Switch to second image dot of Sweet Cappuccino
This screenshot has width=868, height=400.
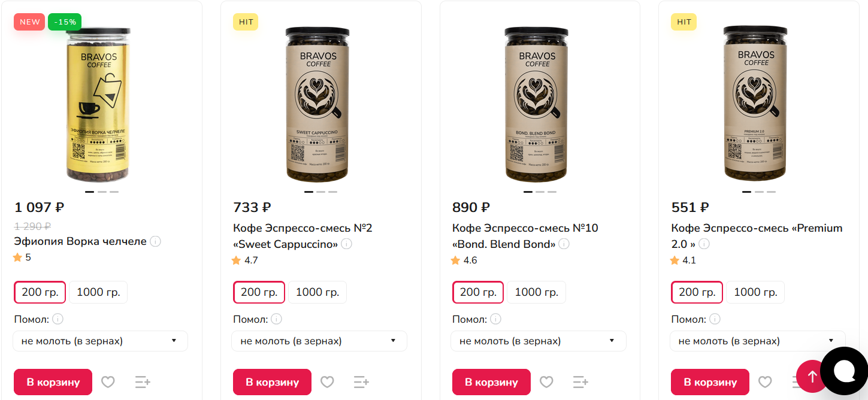pos(321,192)
